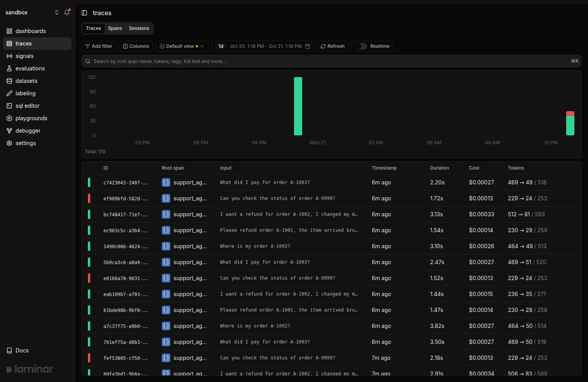Open the datasets database icon
Screen dimensions: 588x382
(9, 81)
